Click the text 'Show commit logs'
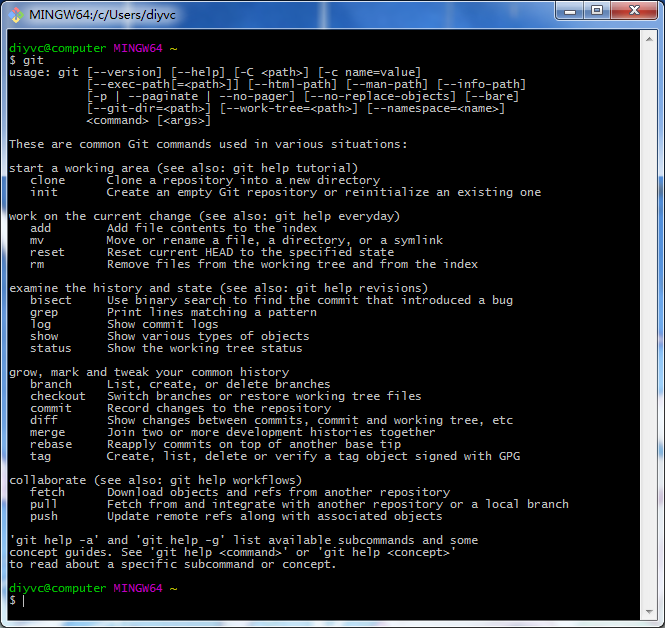Viewport: 665px width, 628px height. pyautogui.click(x=162, y=325)
